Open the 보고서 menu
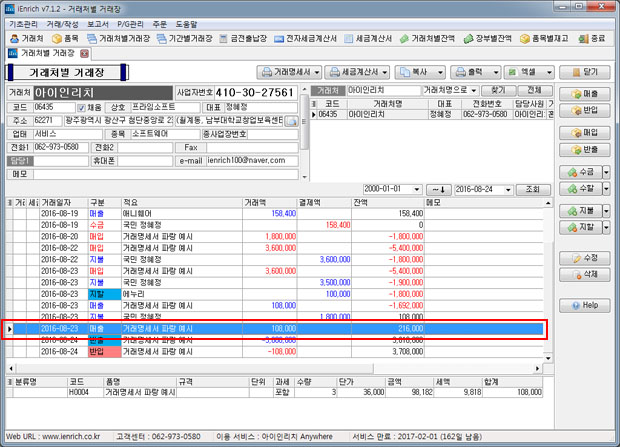Screen dimensions: 620x447 [x=98, y=21]
